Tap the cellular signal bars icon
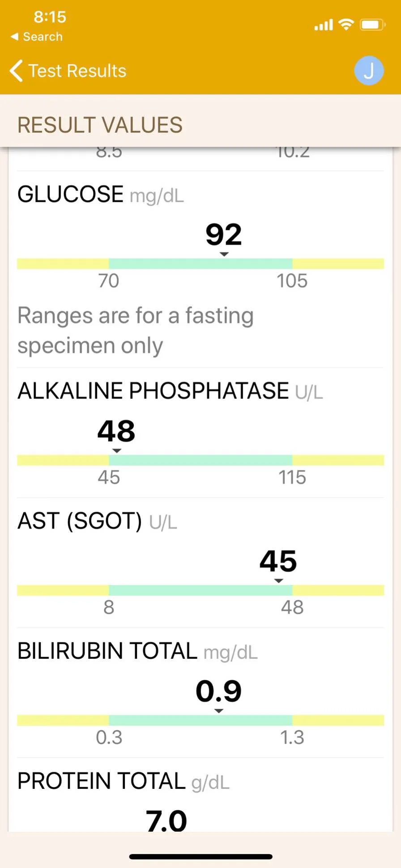 click(x=324, y=25)
